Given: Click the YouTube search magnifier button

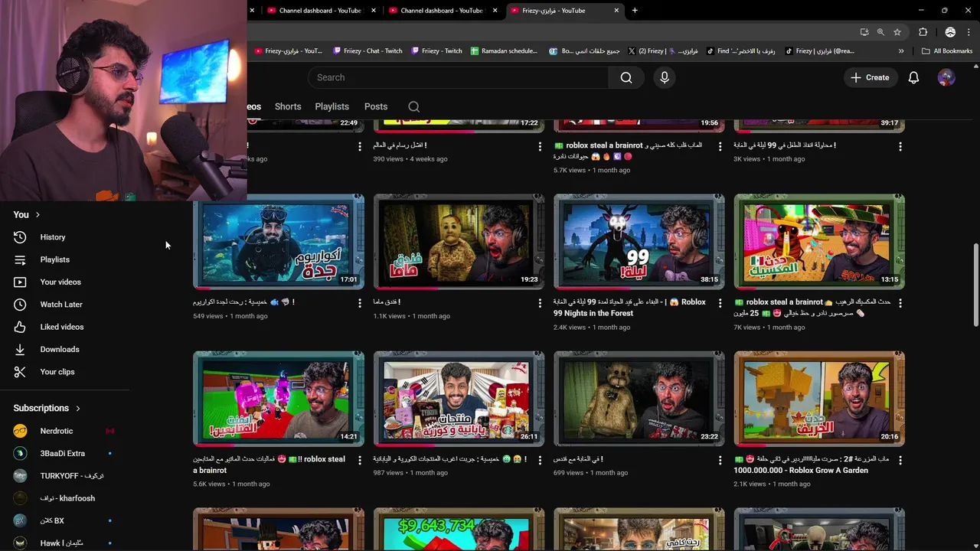Looking at the screenshot, I should 626,77.
